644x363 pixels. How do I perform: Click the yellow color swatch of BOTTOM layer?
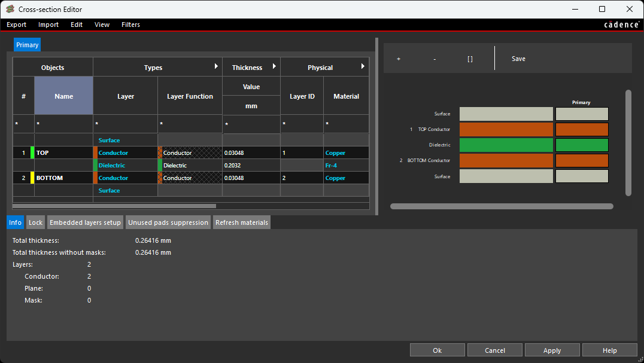[x=32, y=178]
